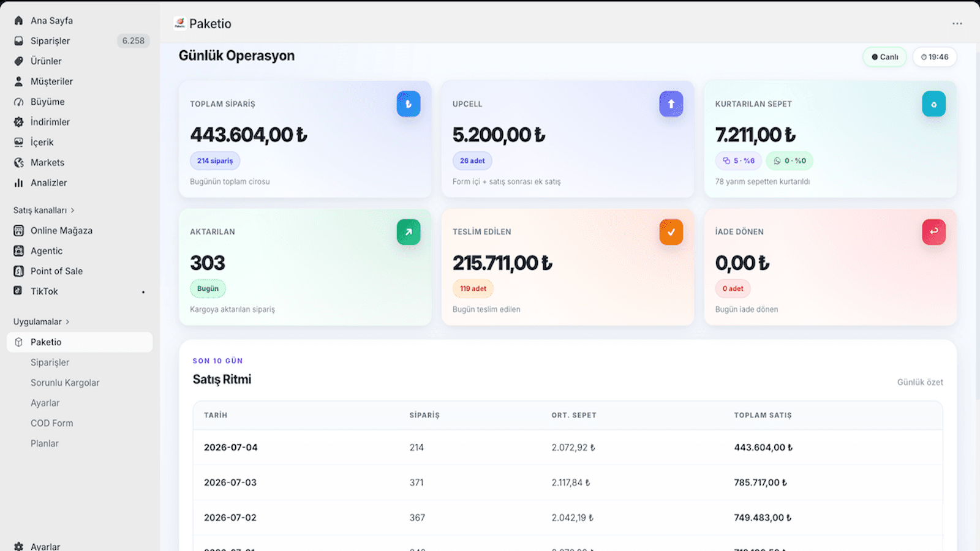Expand the Satış kanalları section chevron

(x=72, y=210)
